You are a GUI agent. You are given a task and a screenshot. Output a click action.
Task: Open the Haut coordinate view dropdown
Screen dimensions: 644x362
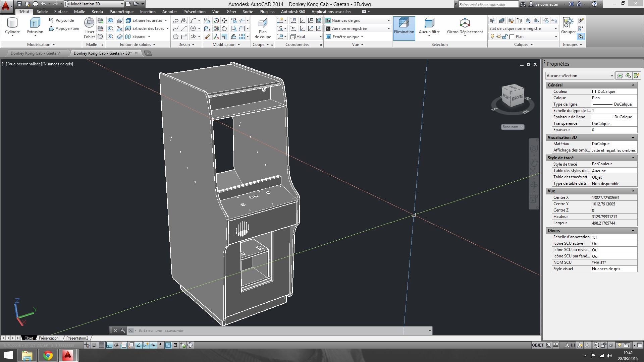coord(306,37)
